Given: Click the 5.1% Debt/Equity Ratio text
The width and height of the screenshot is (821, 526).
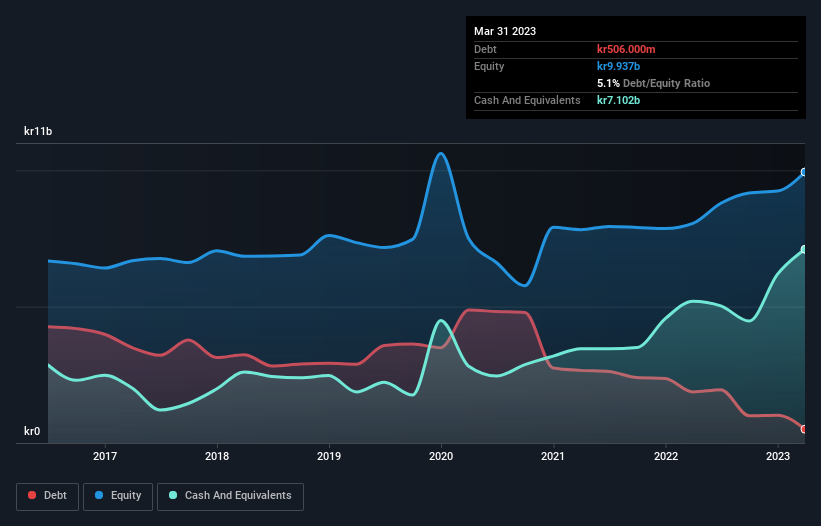Looking at the screenshot, I should (653, 83).
